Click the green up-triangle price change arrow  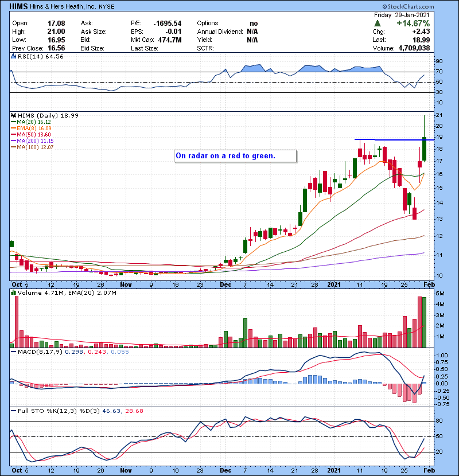[x=378, y=24]
